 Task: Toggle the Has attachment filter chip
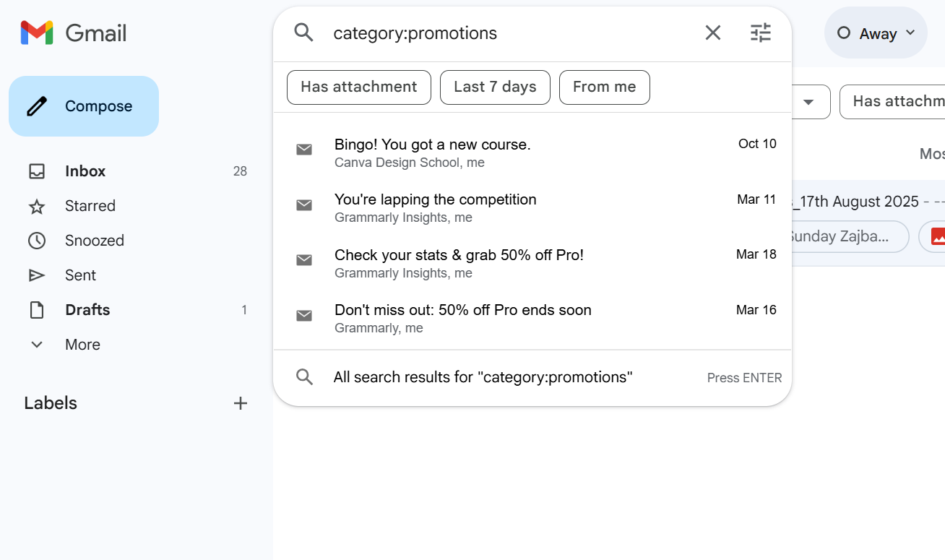(359, 87)
